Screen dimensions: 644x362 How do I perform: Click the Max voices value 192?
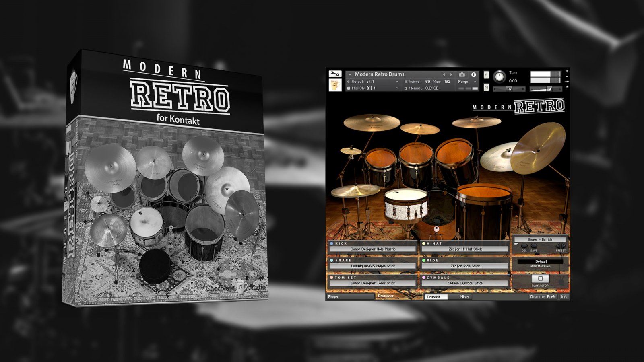click(447, 82)
